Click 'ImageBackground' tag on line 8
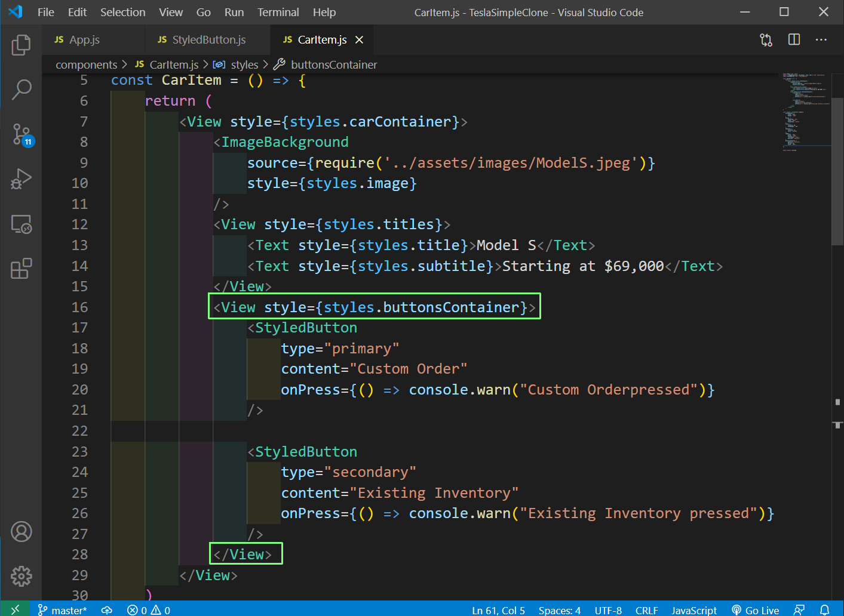 point(285,142)
